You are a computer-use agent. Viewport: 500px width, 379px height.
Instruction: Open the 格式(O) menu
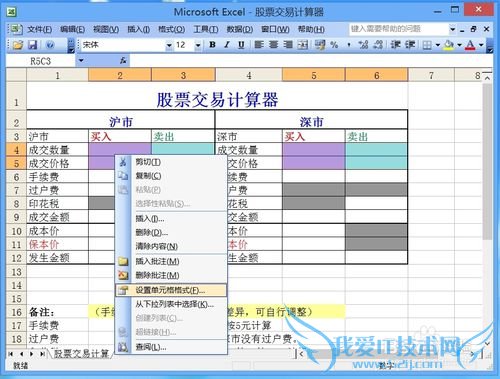tap(171, 29)
